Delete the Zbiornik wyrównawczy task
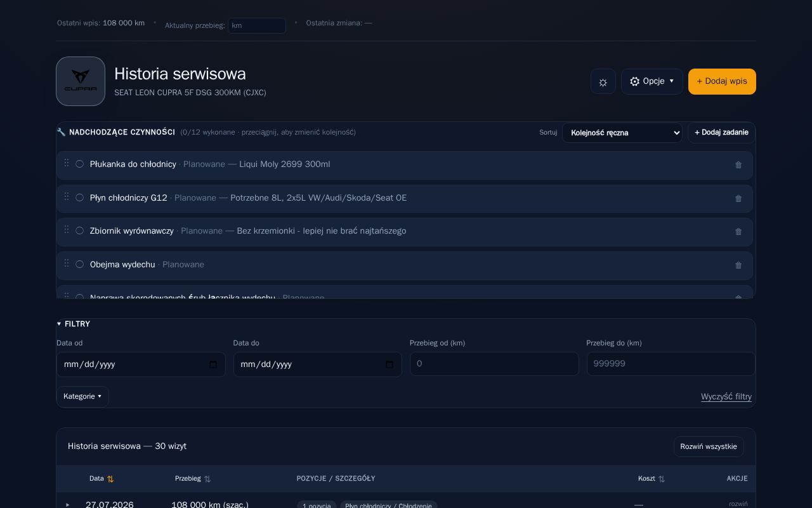The height and width of the screenshot is (508, 812). (x=738, y=232)
